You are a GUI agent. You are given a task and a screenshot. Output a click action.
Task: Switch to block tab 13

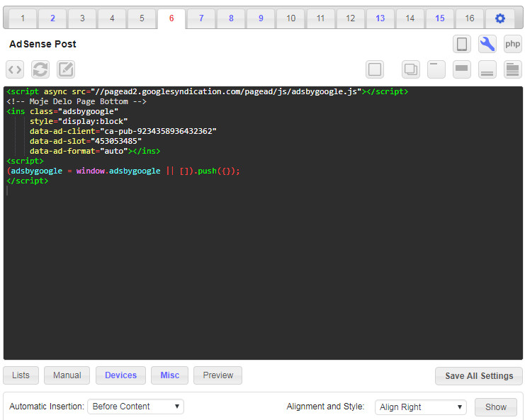(380, 18)
